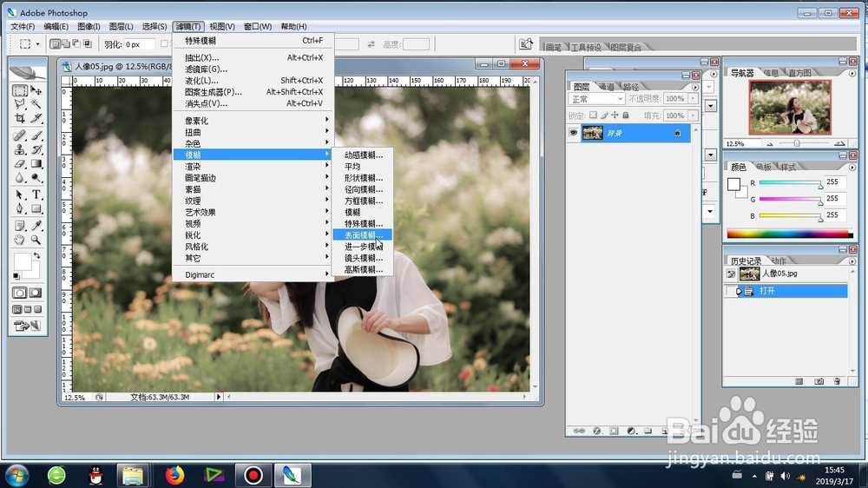Select the Magic Wand tool
This screenshot has height=488, width=868.
pyautogui.click(x=36, y=103)
